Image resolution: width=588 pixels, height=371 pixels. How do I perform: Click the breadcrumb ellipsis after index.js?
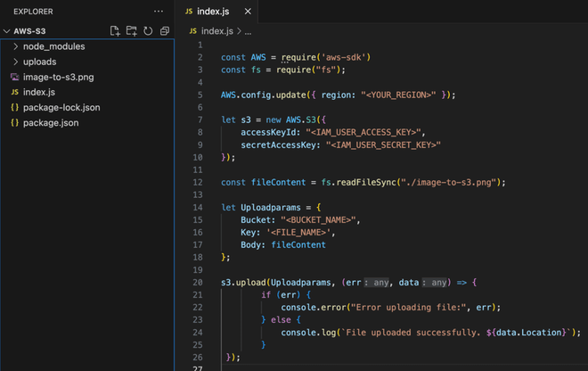click(249, 30)
